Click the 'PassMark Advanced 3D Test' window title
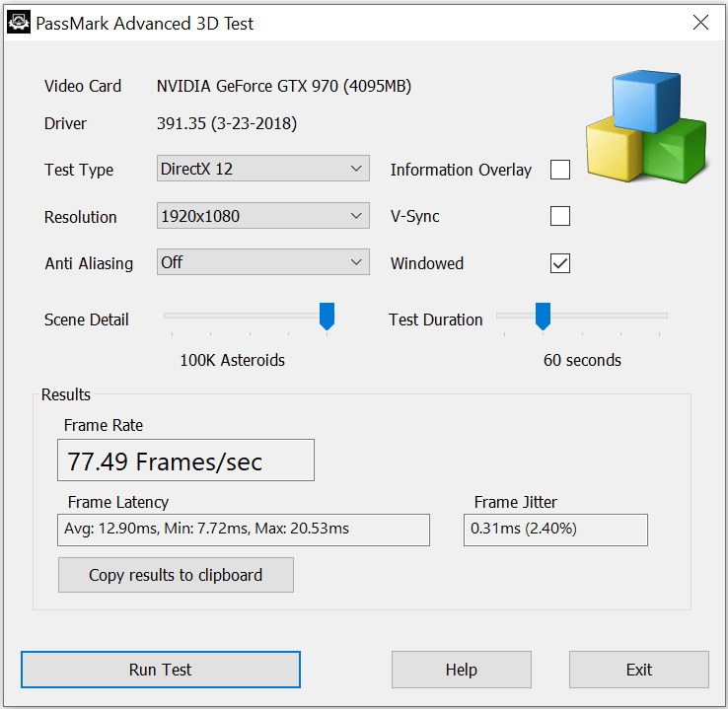The image size is (728, 709). pos(144,24)
